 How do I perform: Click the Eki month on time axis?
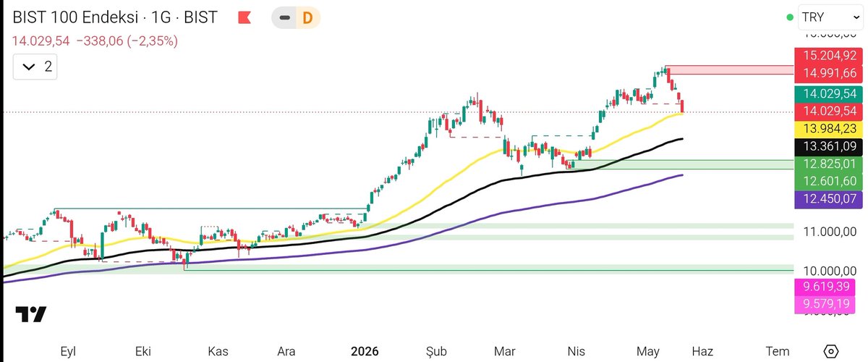[x=142, y=351]
